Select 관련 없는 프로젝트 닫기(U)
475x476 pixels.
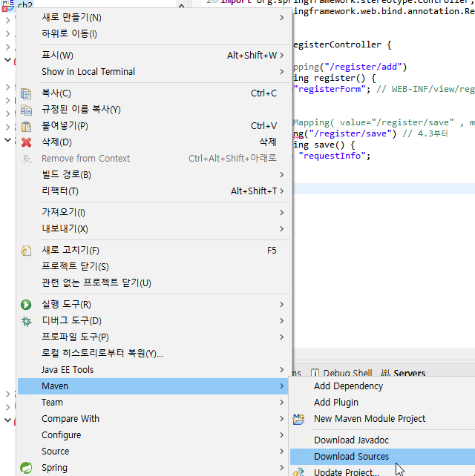153,283
